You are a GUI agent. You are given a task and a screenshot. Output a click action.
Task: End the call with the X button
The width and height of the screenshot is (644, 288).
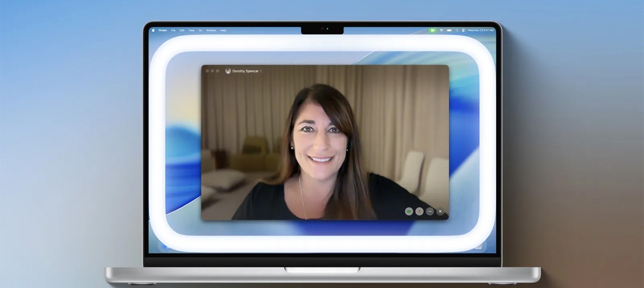point(440,212)
